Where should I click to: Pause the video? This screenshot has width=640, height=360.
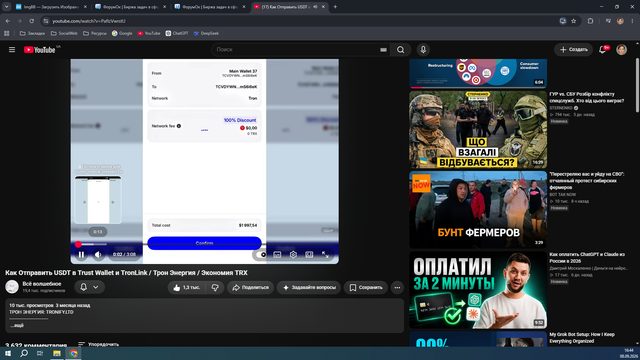(x=81, y=254)
